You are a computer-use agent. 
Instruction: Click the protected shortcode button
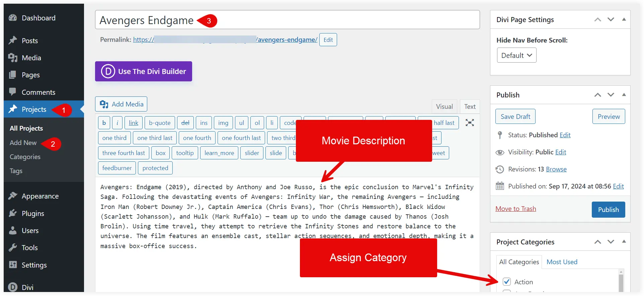coord(155,168)
